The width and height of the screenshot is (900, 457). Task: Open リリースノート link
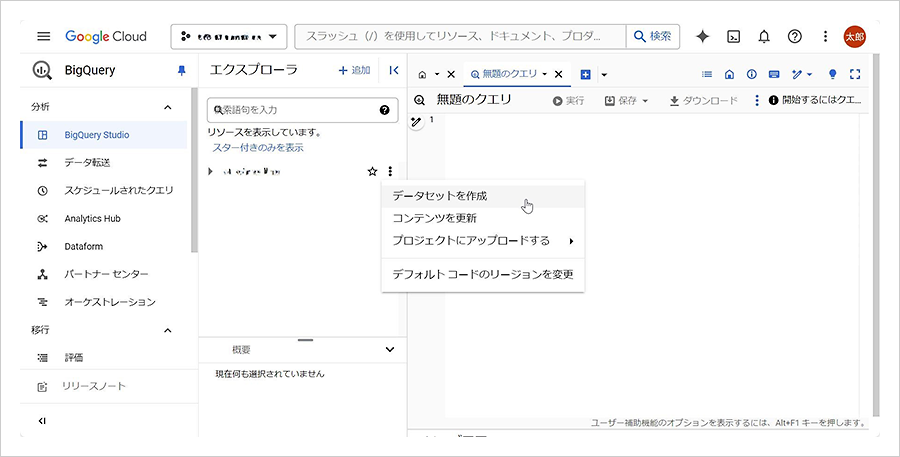(94, 386)
